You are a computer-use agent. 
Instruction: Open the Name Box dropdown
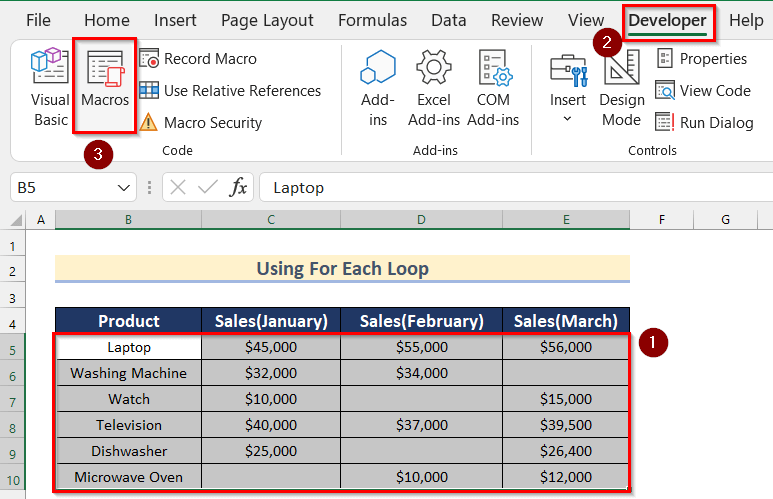pyautogui.click(x=125, y=188)
